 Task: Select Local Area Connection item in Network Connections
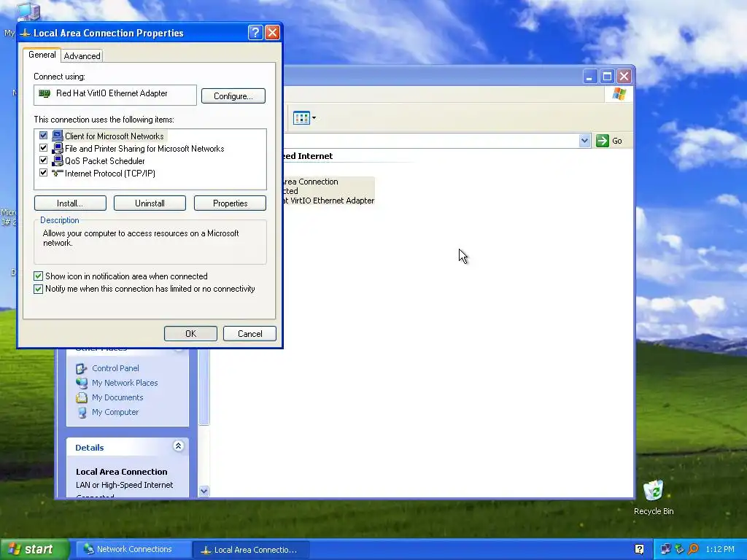pos(329,191)
